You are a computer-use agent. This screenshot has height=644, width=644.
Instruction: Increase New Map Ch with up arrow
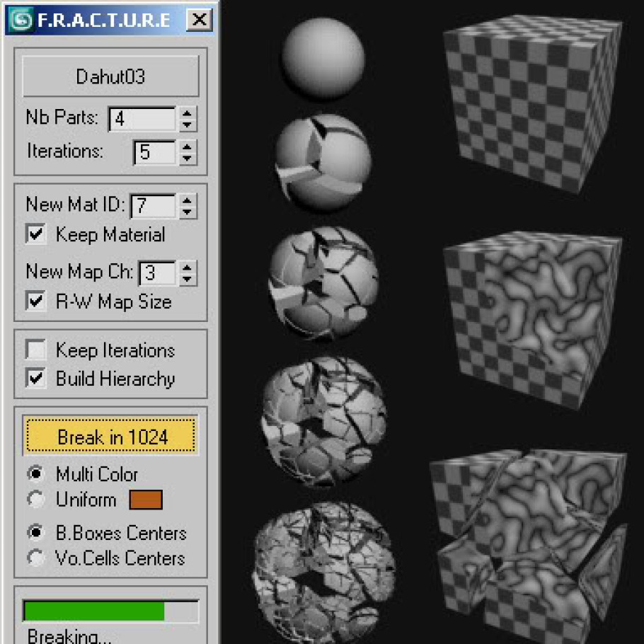click(188, 267)
